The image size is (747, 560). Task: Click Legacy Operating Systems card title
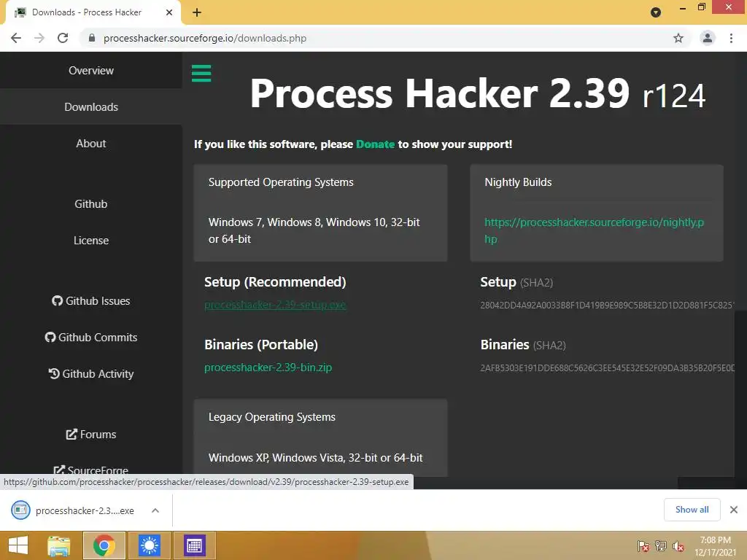[x=272, y=417]
